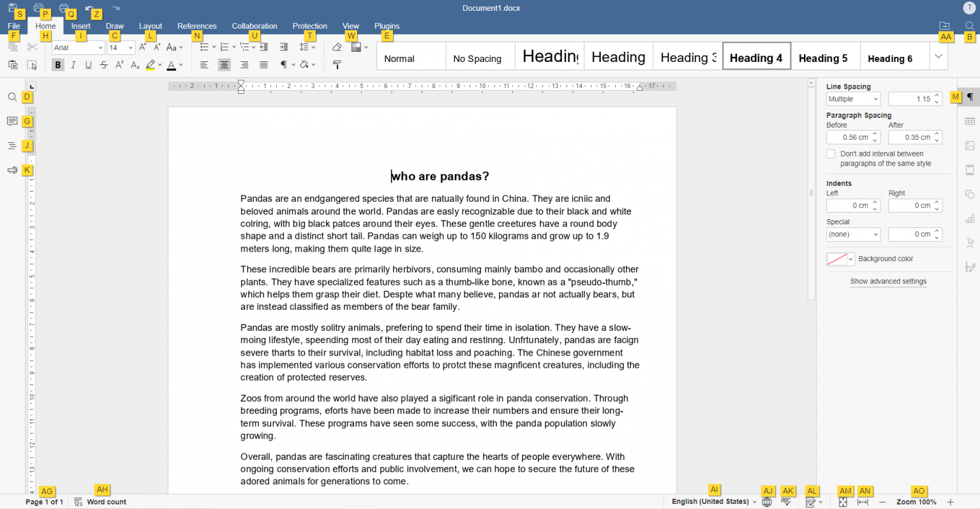Switch to the Insert tab

81,26
